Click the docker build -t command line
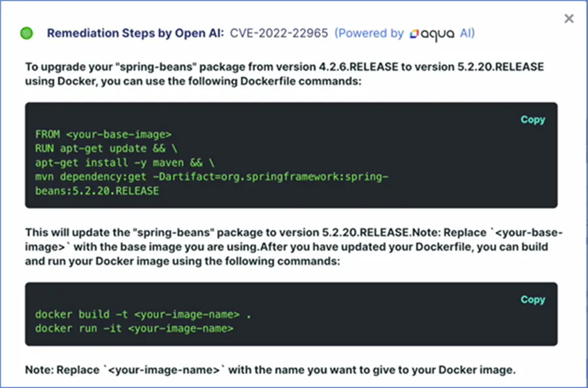This screenshot has height=388, width=588. coord(143,314)
